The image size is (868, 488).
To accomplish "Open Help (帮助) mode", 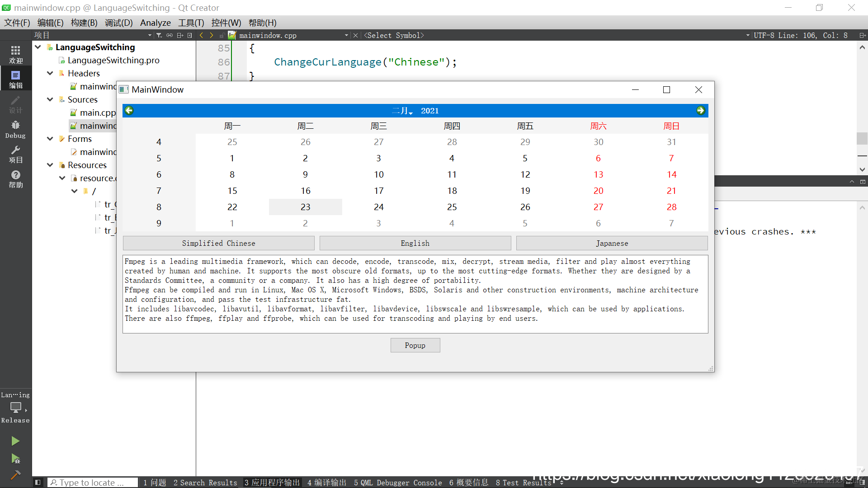I will pos(16,179).
